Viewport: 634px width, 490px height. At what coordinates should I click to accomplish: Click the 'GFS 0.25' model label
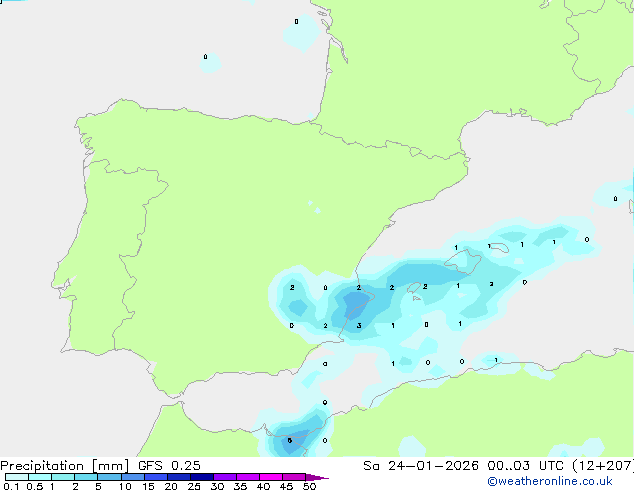[169, 465]
